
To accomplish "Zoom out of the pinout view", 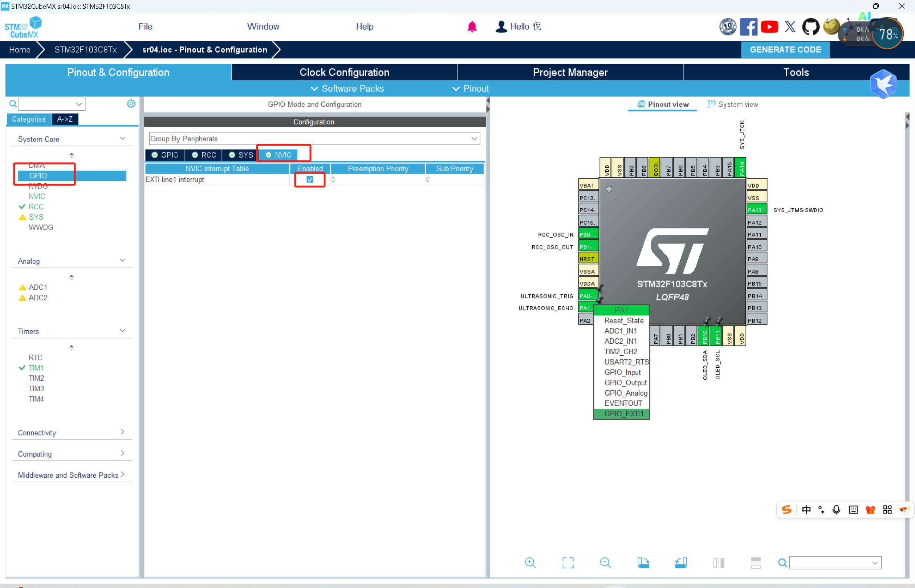I will (x=605, y=563).
